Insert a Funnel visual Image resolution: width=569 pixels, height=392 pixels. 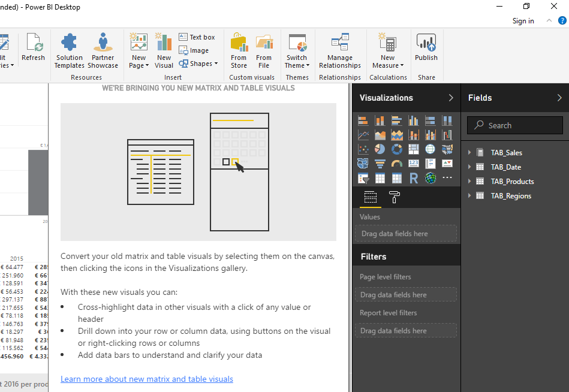click(x=380, y=164)
